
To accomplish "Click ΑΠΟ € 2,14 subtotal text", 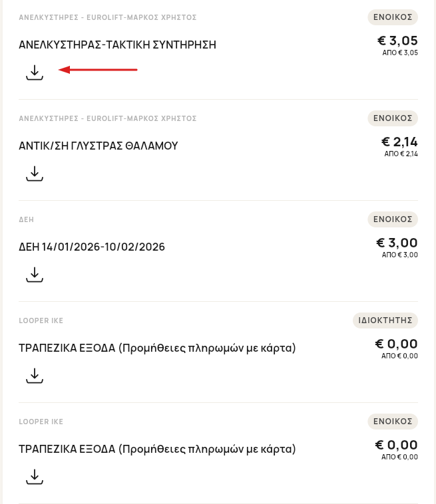I will point(401,154).
